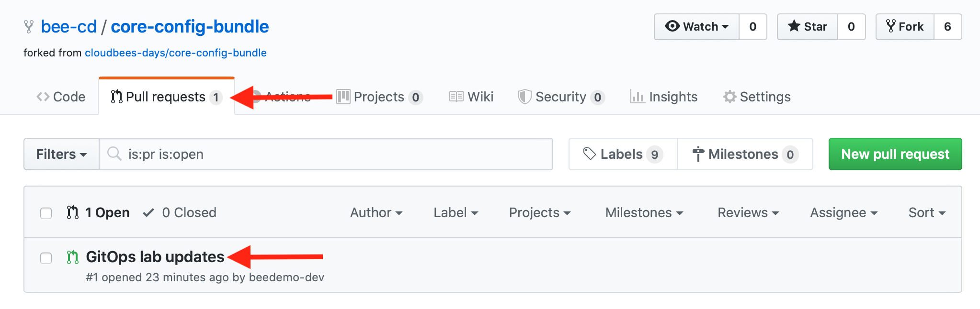Image resolution: width=980 pixels, height=309 pixels.
Task: Show the 0 Closed pull requests
Action: 180,212
